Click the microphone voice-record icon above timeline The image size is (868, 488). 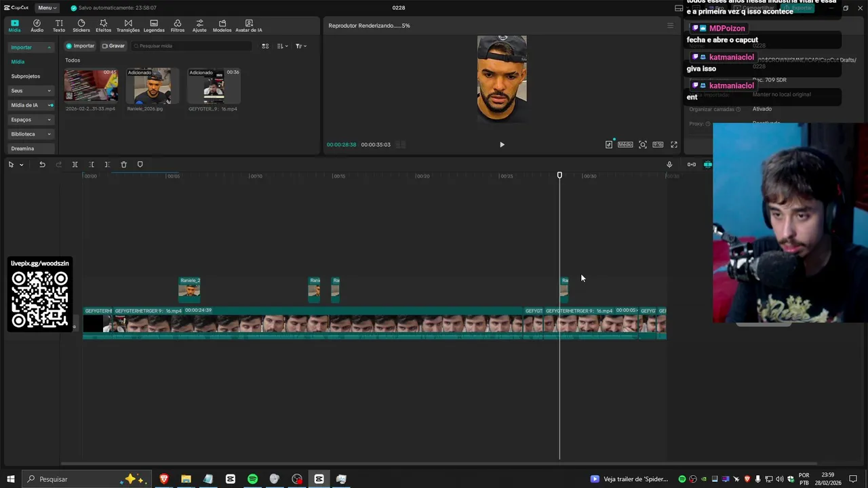(x=669, y=165)
